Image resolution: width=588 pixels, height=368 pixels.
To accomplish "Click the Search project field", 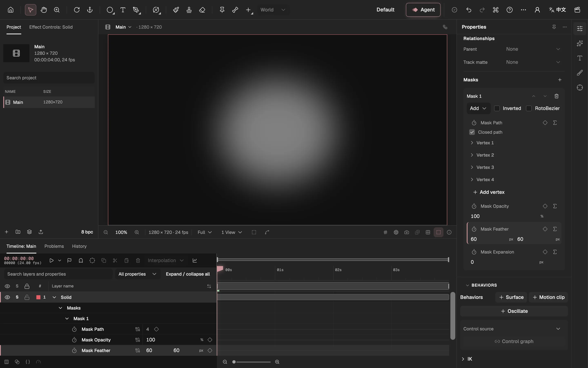I will coord(49,78).
